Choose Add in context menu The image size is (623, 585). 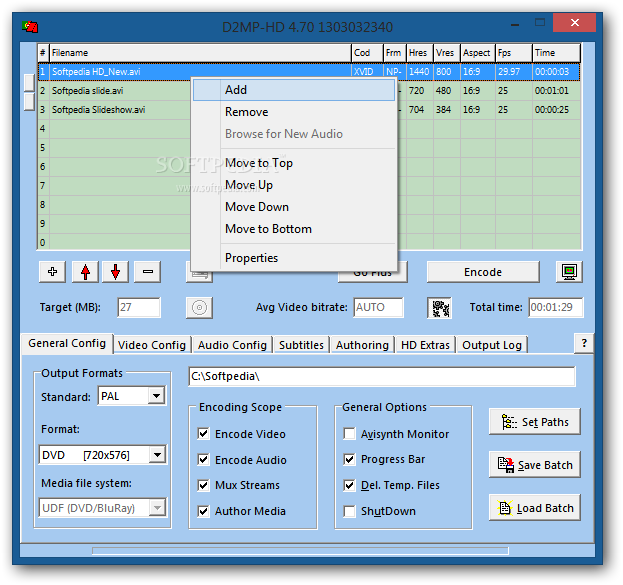pos(294,90)
